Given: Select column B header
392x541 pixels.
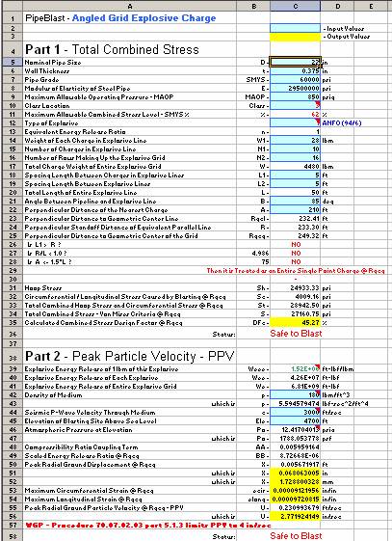Looking at the screenshot, I should tap(253, 6).
